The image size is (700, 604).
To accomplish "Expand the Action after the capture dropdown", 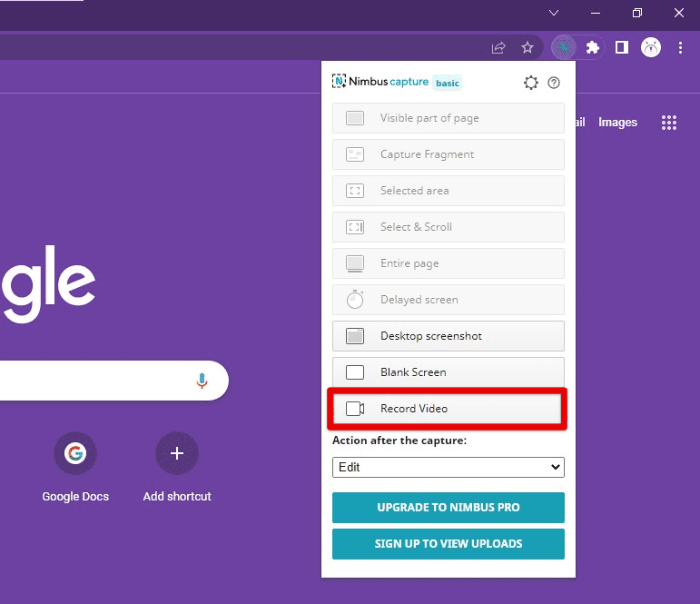I will click(449, 467).
